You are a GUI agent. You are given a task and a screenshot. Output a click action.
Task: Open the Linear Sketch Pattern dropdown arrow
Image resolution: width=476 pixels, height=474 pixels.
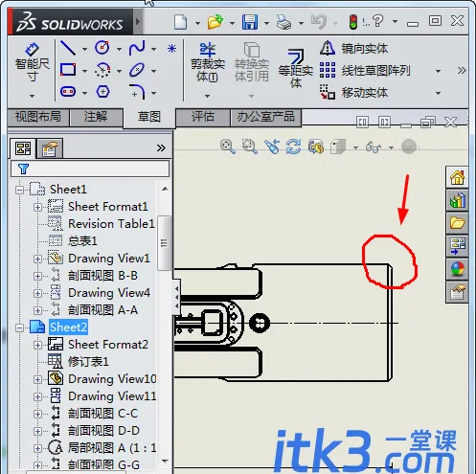pos(438,71)
